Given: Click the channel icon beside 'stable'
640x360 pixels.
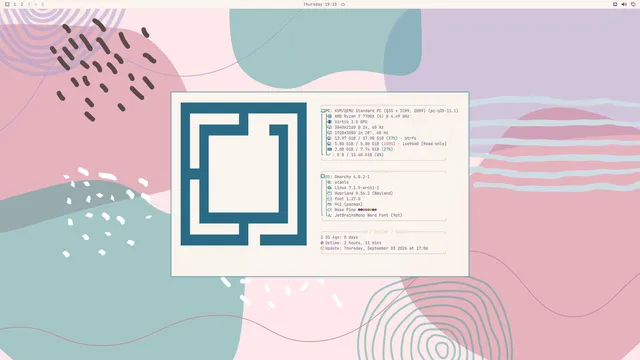Looking at the screenshot, I should coord(329,182).
